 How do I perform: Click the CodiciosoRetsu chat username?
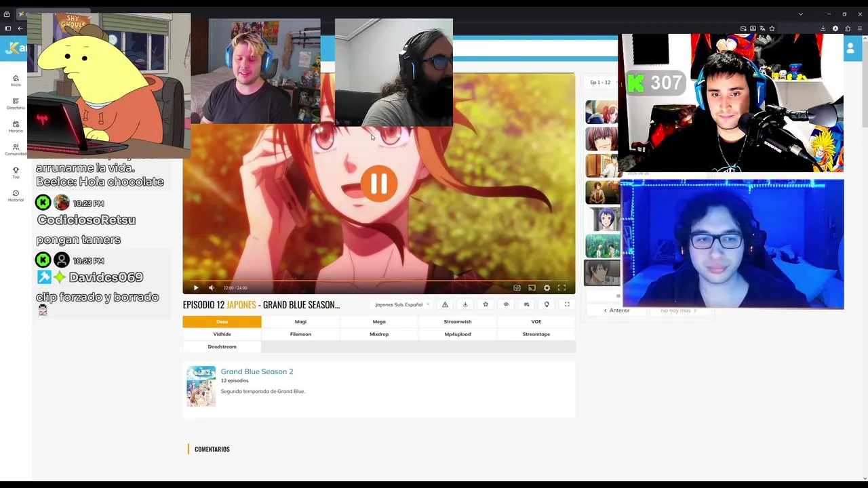pyautogui.click(x=86, y=220)
